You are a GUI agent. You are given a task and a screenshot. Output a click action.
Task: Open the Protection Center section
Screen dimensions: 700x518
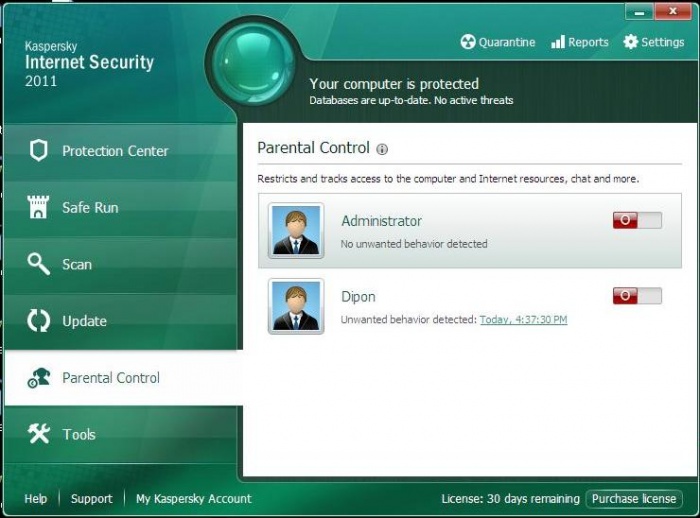click(x=121, y=151)
